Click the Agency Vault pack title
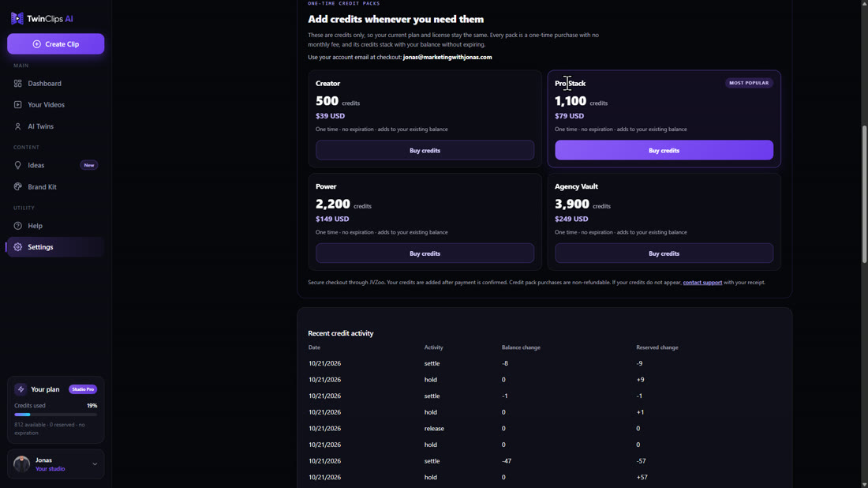This screenshot has width=868, height=488. coord(576,186)
